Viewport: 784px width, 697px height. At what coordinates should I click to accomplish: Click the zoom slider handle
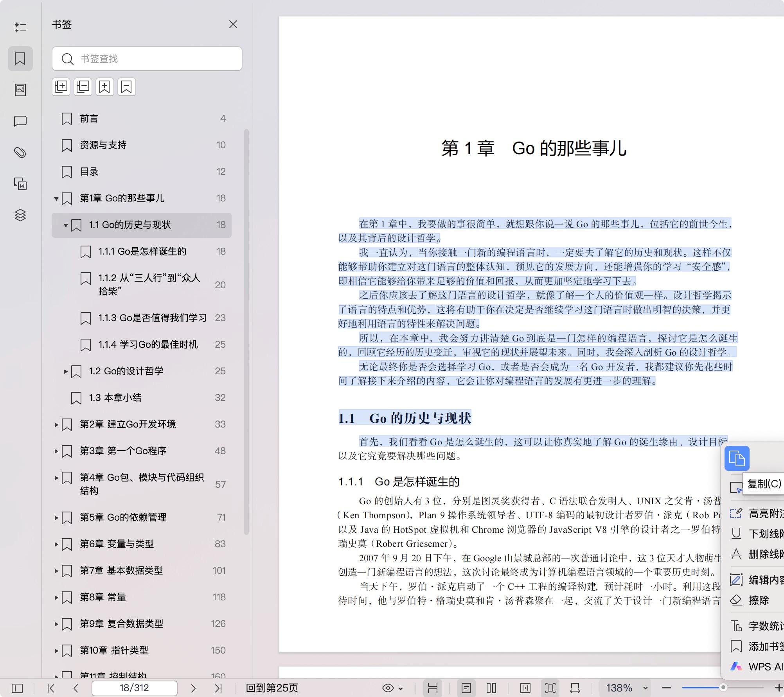click(723, 688)
